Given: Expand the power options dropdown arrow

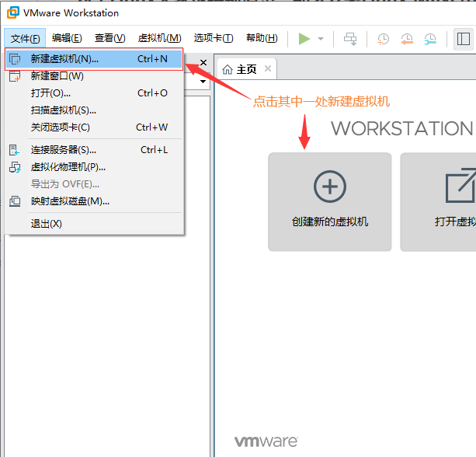Looking at the screenshot, I should pos(321,39).
